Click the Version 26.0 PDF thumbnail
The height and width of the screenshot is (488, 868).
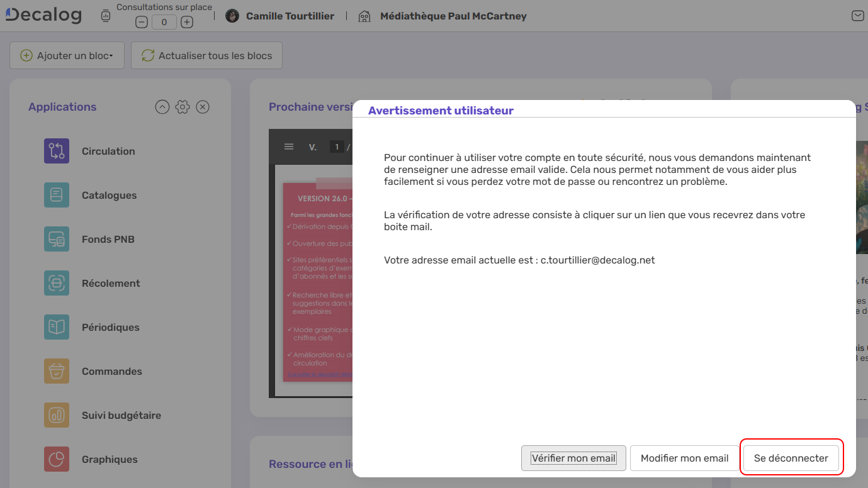pyautogui.click(x=318, y=281)
